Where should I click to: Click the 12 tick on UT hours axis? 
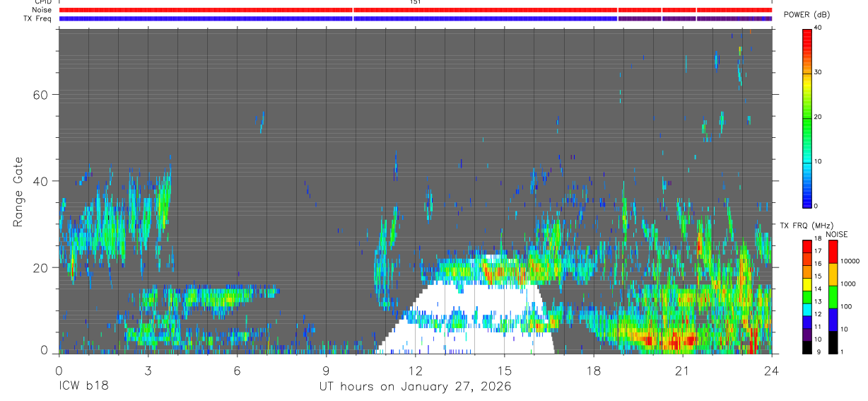(x=415, y=369)
